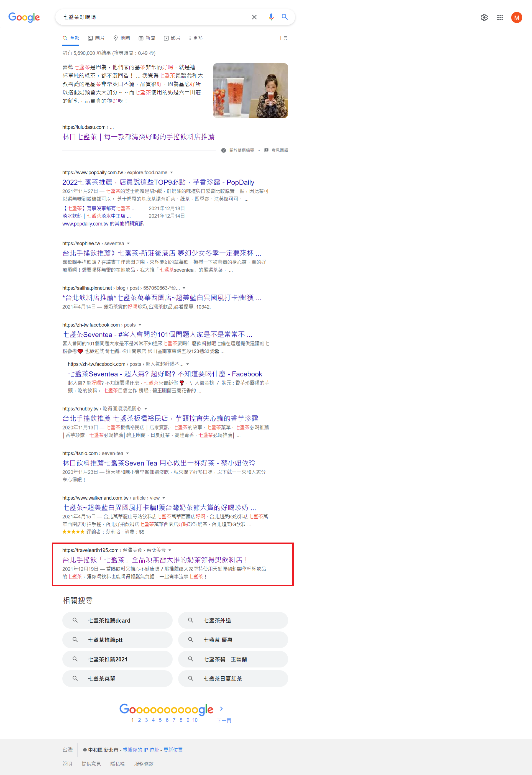The image size is (532, 775).
Task: Expand the dropdown arrow next to saliha.pixnet.net URL
Action: click(x=184, y=288)
